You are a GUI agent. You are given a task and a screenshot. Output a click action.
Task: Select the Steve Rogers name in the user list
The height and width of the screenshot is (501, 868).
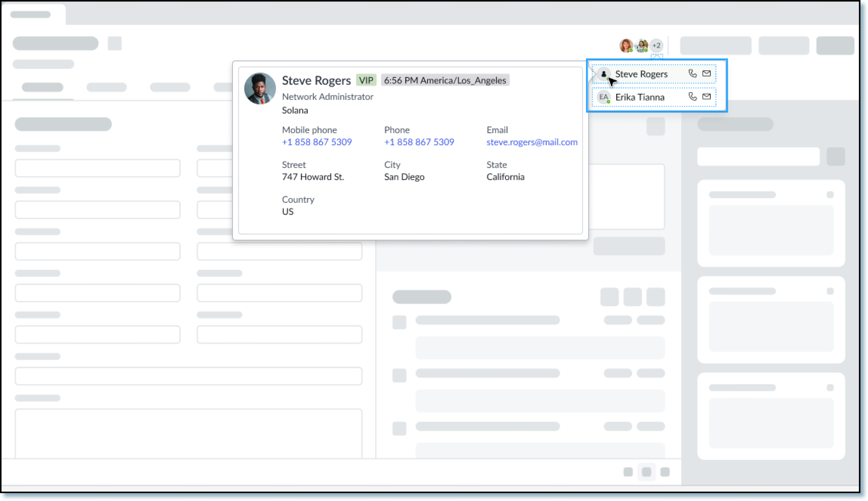pos(641,74)
